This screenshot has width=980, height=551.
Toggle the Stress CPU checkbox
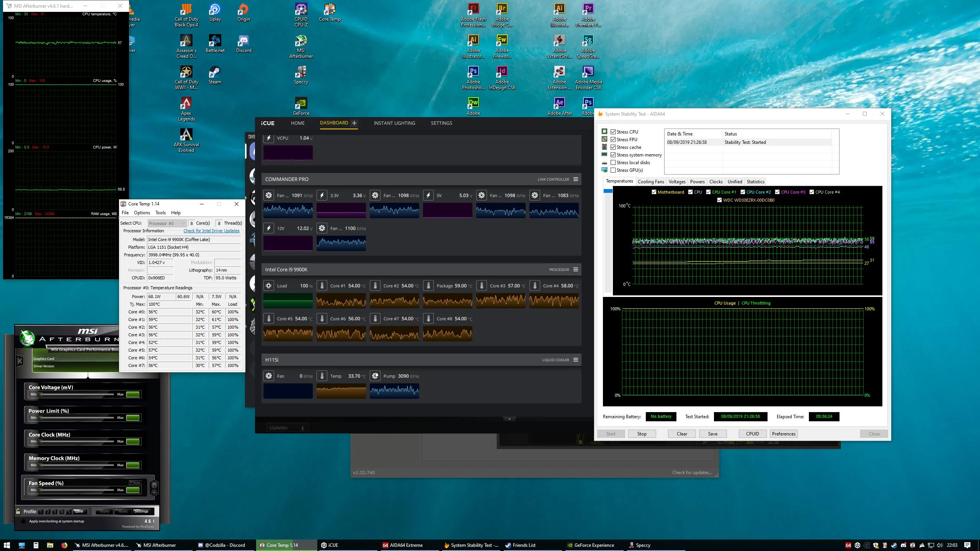(613, 132)
